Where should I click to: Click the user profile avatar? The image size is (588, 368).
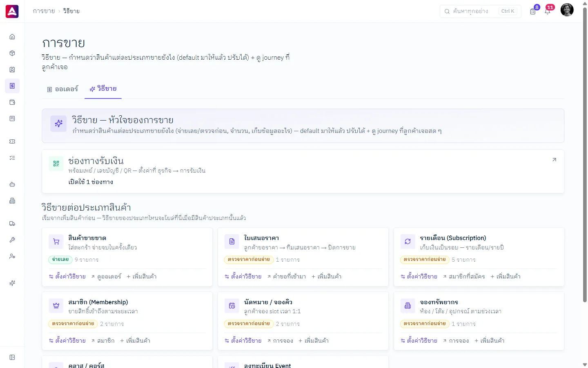click(x=567, y=10)
